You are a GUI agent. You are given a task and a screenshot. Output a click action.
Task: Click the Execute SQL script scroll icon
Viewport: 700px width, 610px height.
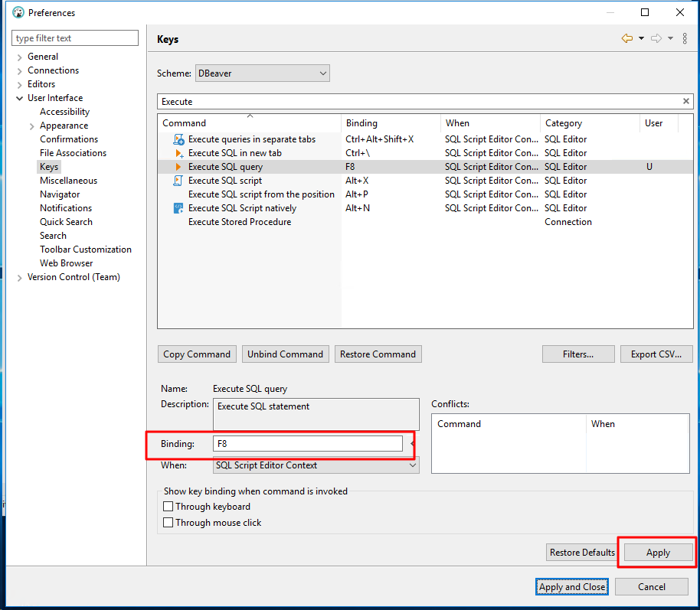coord(177,180)
